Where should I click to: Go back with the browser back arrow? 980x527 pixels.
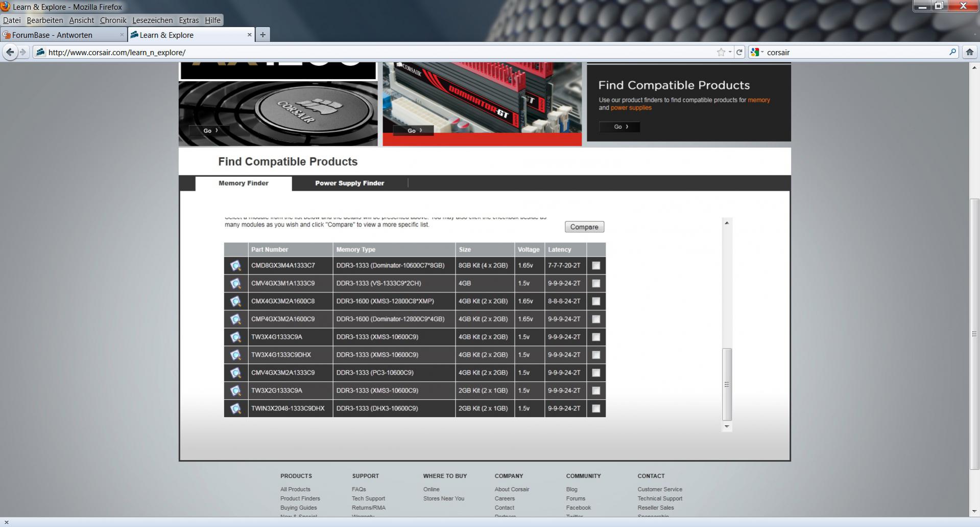(10, 52)
